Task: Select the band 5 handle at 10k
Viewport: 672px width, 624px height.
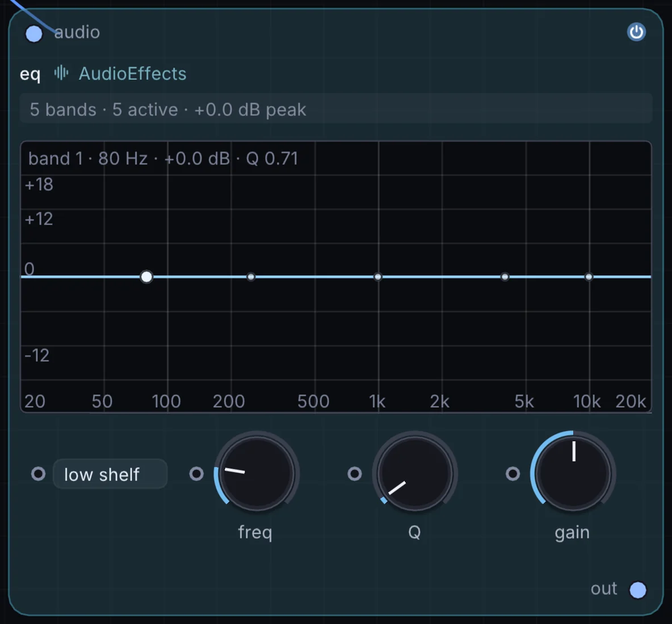Action: tap(589, 277)
